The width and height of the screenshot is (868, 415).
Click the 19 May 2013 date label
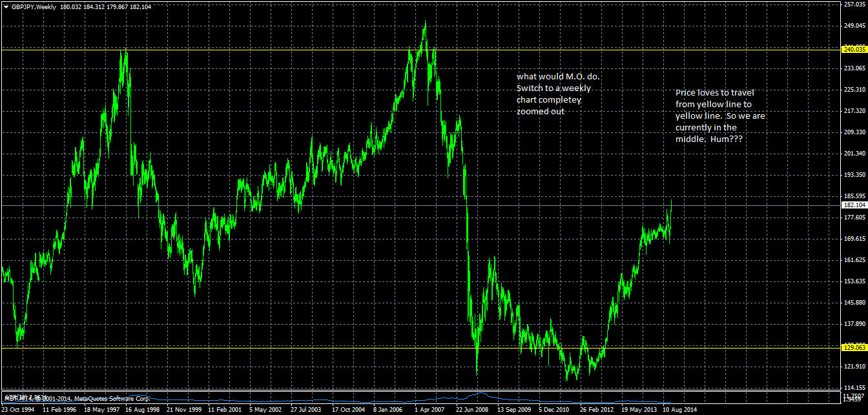tap(639, 409)
